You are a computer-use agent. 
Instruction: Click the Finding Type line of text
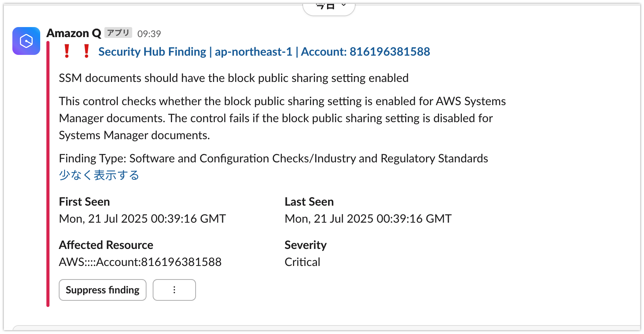coord(273,158)
